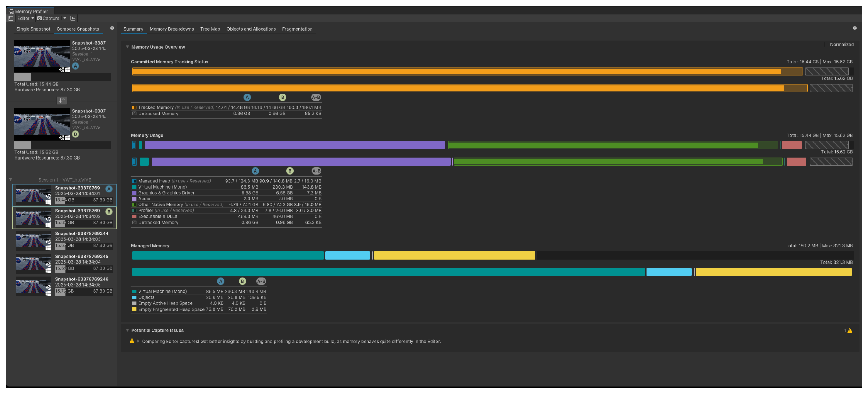Open the Tree Map tab

pyautogui.click(x=210, y=29)
